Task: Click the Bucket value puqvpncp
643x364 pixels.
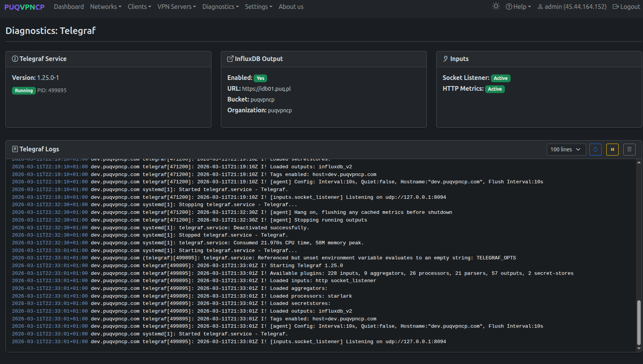Action: pos(262,100)
